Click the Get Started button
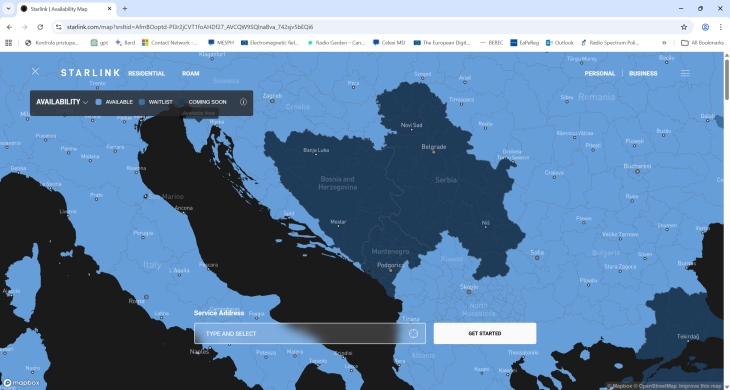 pos(485,333)
